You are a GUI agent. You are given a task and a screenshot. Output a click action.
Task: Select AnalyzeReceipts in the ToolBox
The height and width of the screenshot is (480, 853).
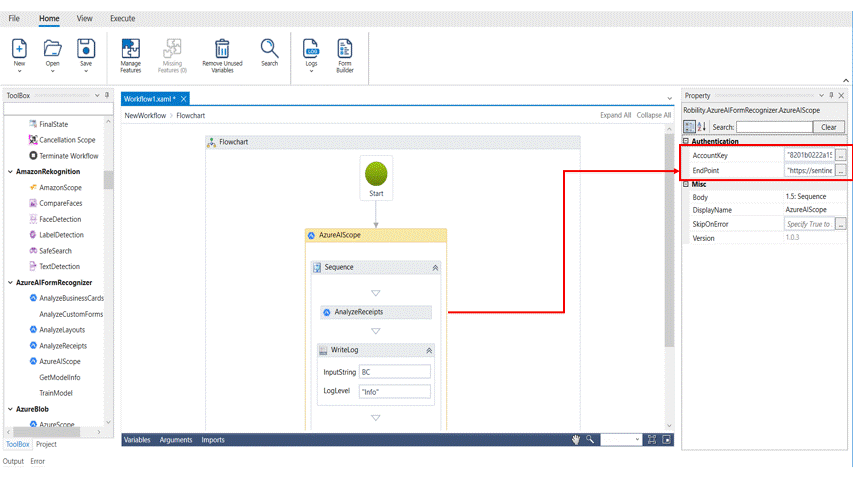coord(63,345)
